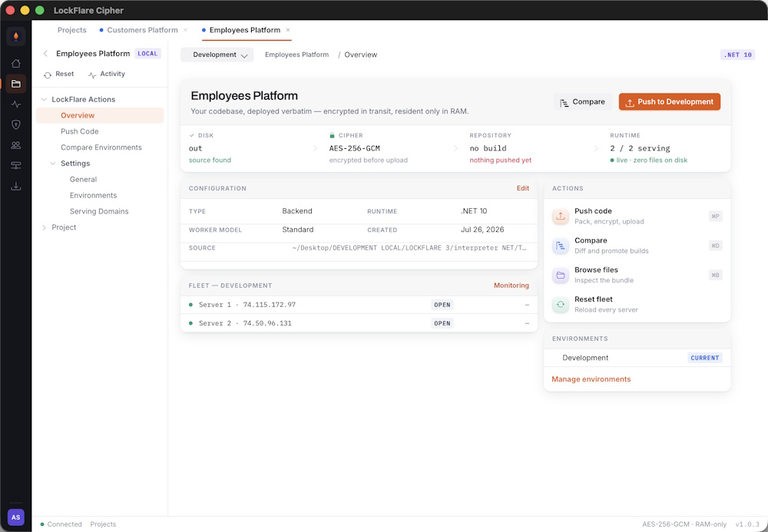Select the Projects folder sidebar icon
768x532 pixels.
pyautogui.click(x=15, y=84)
